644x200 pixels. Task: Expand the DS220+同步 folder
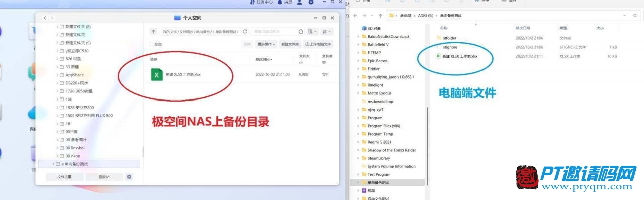pyautogui.click(x=57, y=83)
